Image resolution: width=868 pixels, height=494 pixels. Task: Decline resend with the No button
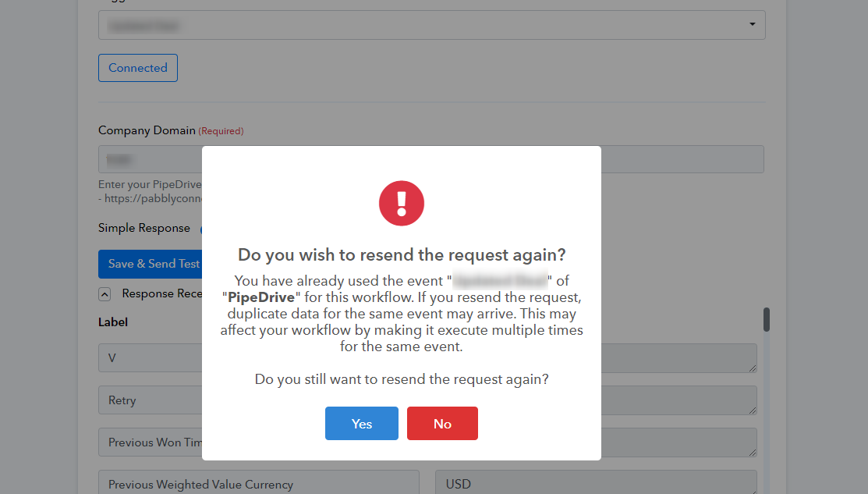click(442, 424)
